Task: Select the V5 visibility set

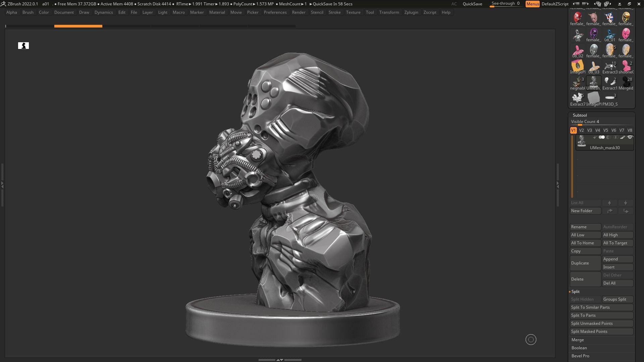Action: coord(605,130)
